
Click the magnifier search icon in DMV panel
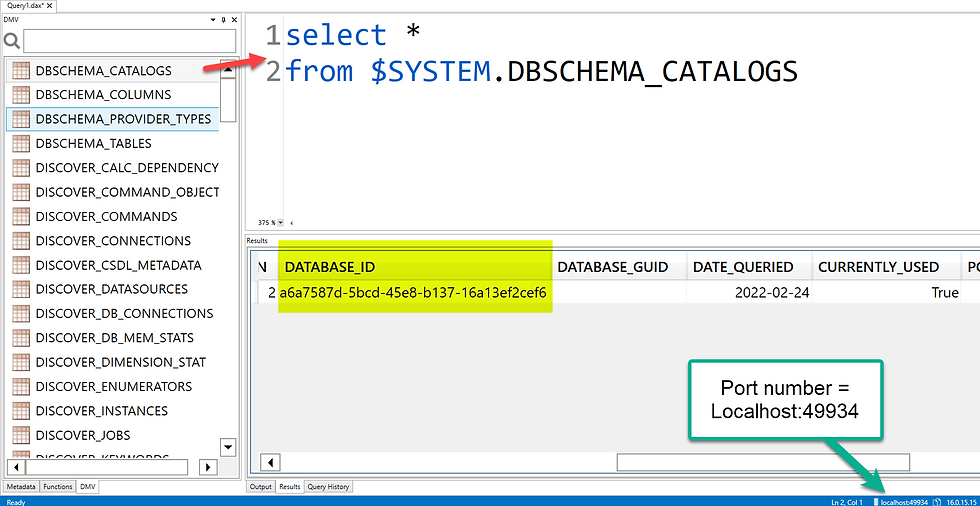[x=12, y=41]
